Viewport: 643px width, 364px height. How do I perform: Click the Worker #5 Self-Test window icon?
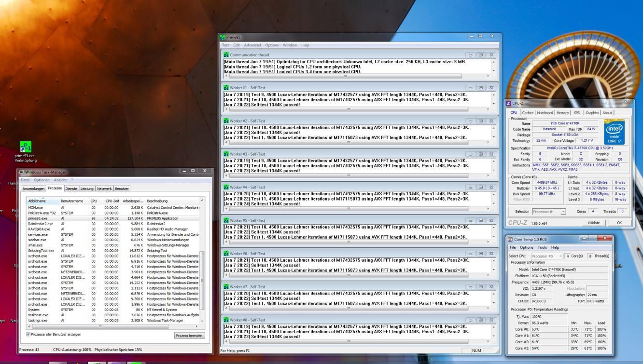[226, 220]
